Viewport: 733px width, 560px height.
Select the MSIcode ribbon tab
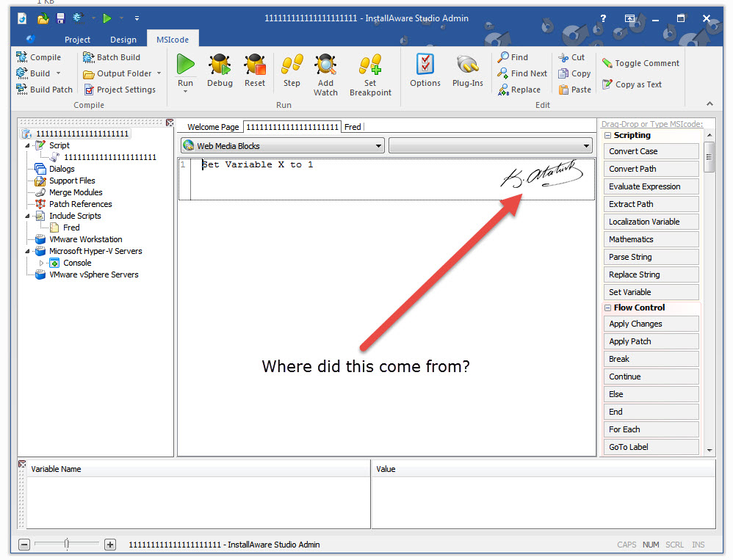173,40
